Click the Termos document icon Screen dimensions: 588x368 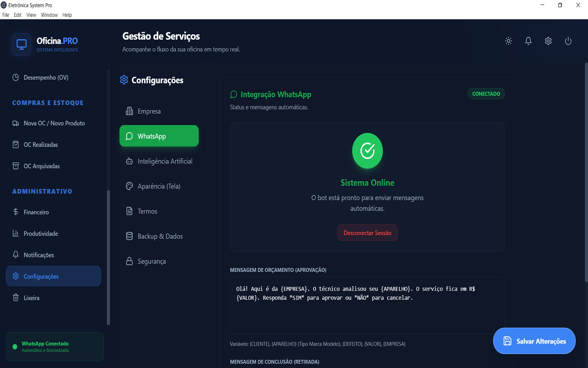tap(129, 211)
